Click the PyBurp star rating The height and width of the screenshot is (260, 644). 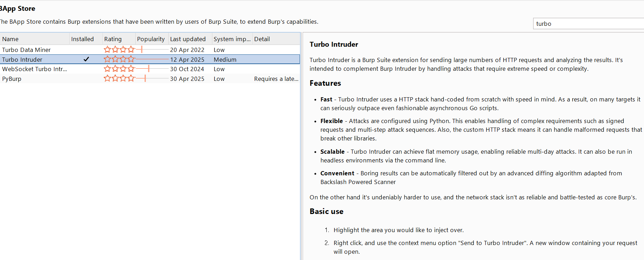[x=119, y=79]
